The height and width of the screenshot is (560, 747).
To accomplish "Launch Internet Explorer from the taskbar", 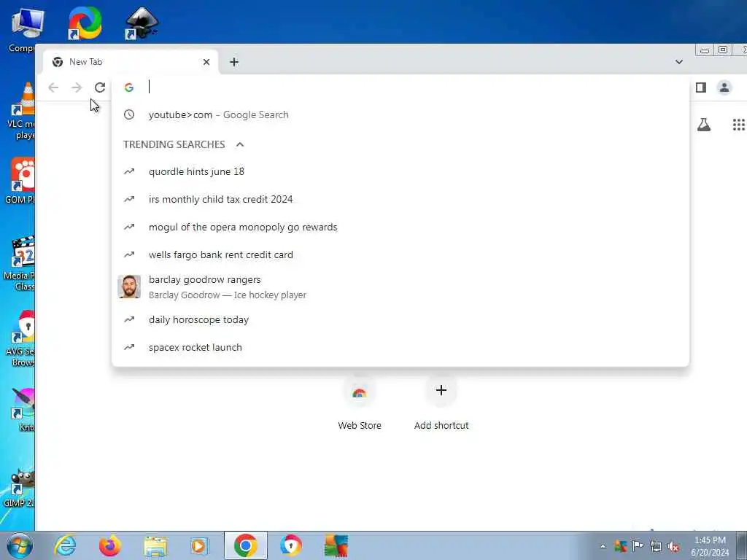I will [65, 545].
